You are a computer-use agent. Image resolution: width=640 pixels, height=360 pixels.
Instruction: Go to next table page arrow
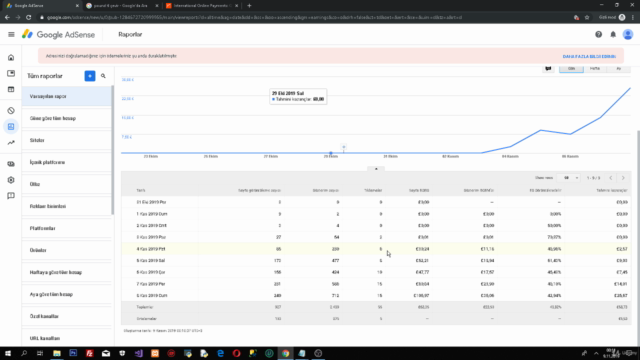click(623, 178)
